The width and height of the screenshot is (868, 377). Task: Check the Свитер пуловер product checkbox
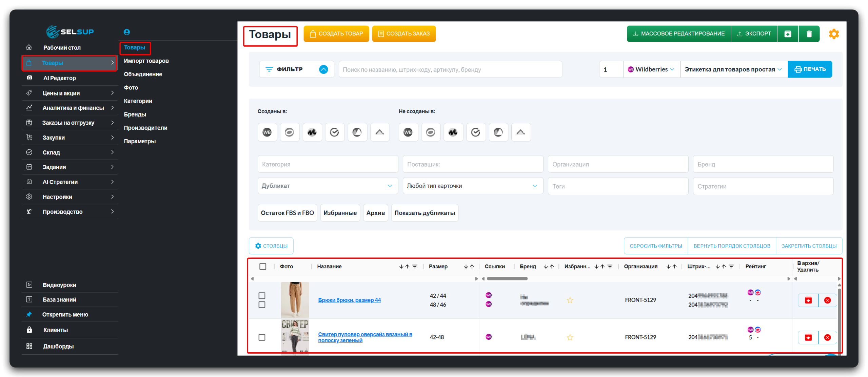262,337
